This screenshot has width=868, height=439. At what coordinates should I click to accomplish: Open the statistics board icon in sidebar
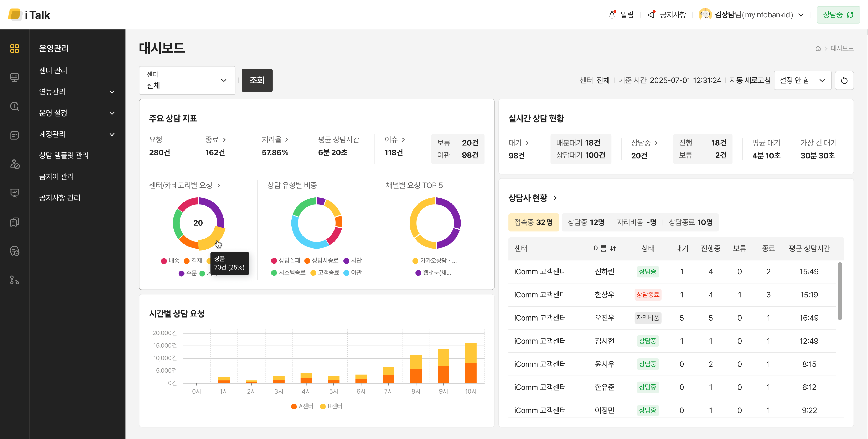pos(14,193)
